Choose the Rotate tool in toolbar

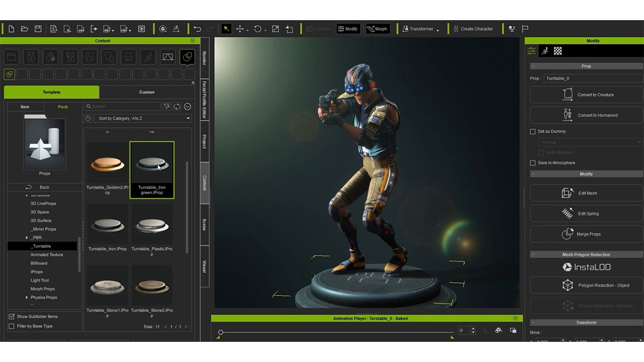(258, 28)
